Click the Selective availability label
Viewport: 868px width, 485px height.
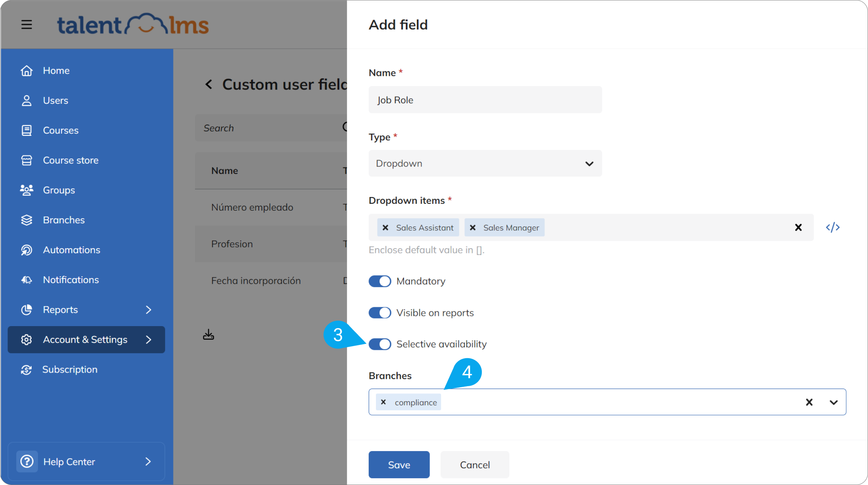(442, 344)
